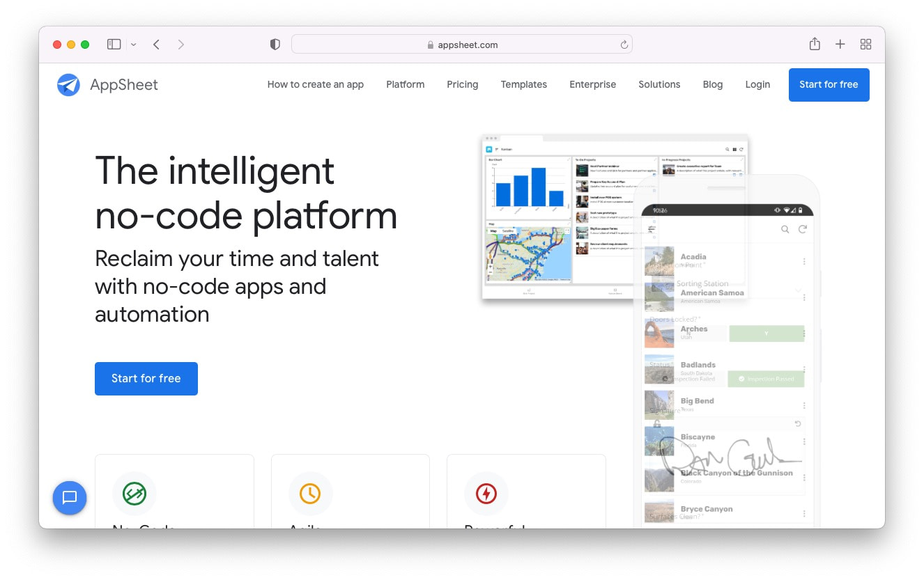Click the search icon in the phone app preview
This screenshot has height=580, width=924.
click(x=785, y=229)
